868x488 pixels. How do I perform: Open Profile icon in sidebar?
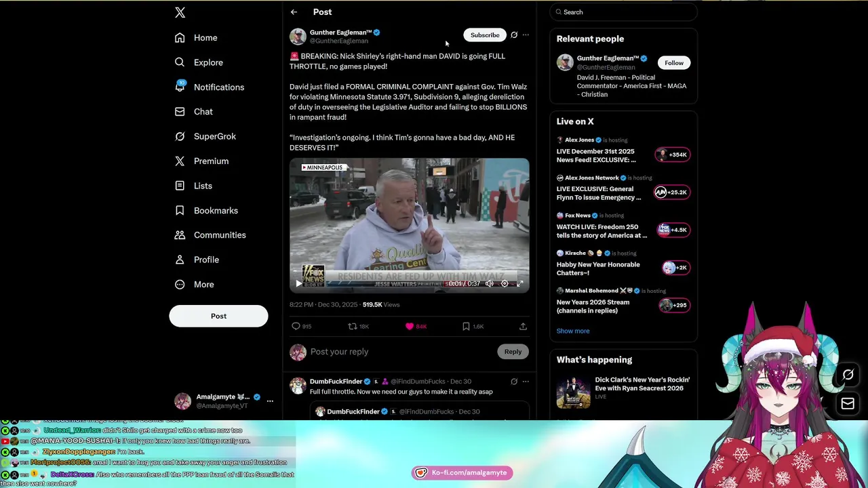click(180, 260)
